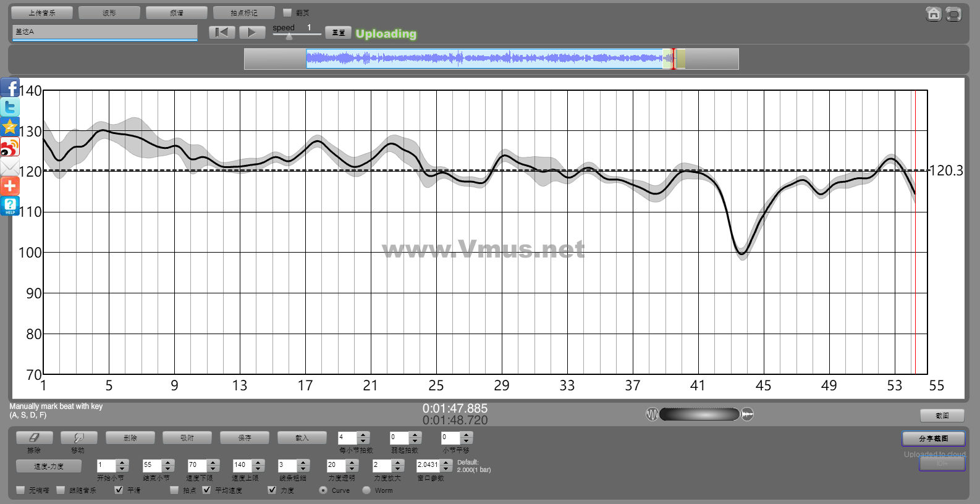Open the blue HELP question icon
The height and width of the screenshot is (504, 980).
(x=10, y=206)
